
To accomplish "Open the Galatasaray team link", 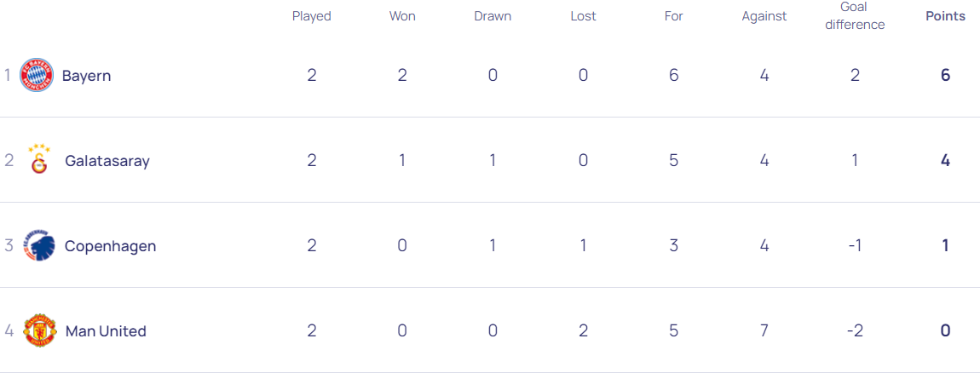I will [107, 161].
